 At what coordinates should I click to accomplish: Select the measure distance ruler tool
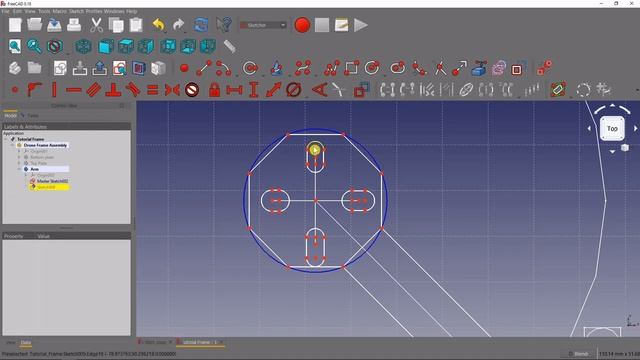coord(230,46)
